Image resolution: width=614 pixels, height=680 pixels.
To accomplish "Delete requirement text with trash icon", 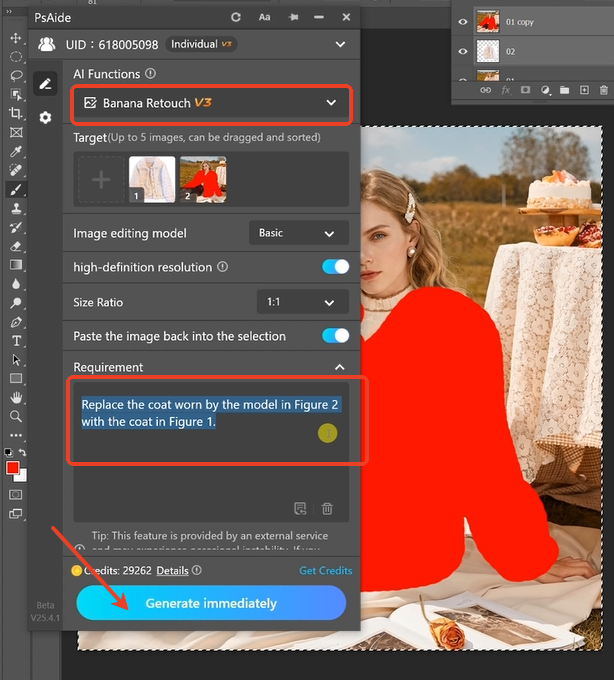I will tap(327, 508).
